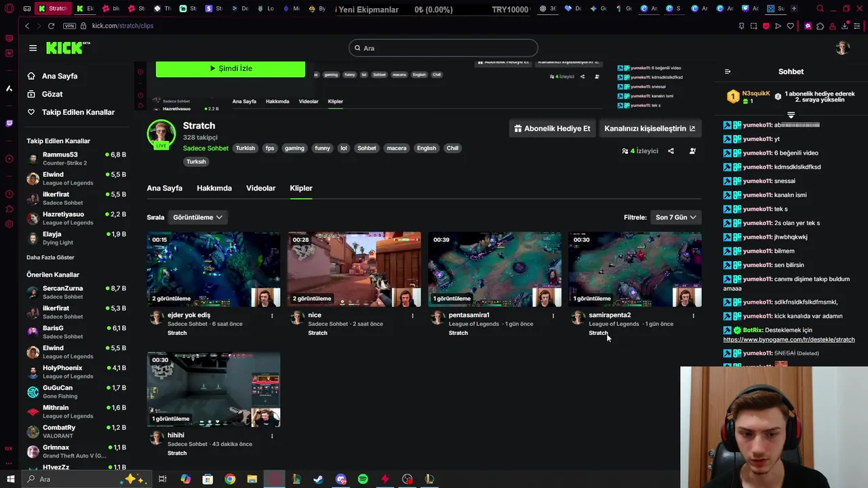Expand the chat leaderboard chevron
The width and height of the screenshot is (868, 488).
(791, 115)
